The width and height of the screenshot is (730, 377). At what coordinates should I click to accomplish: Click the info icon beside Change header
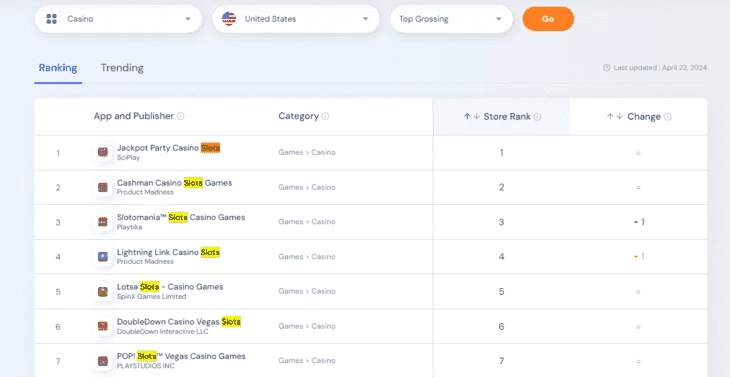[x=668, y=117]
